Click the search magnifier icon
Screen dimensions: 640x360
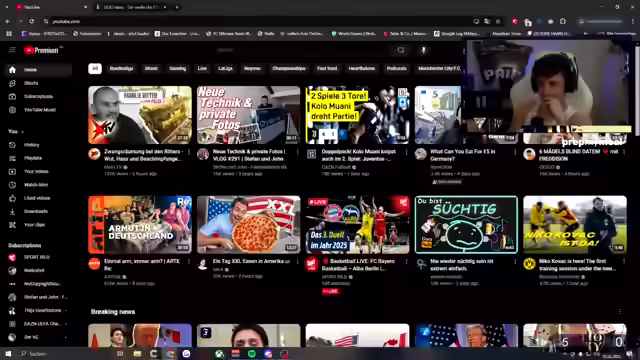coord(401,50)
